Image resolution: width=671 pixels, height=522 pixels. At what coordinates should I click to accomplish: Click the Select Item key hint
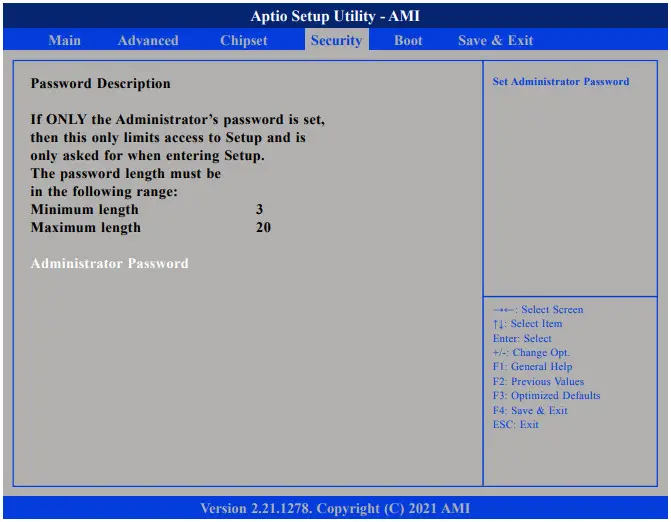pos(528,323)
